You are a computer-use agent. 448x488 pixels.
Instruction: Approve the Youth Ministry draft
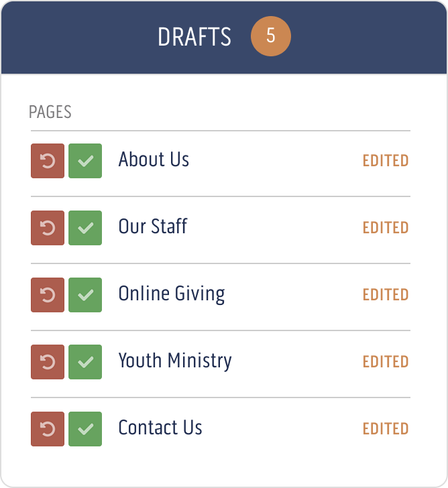(85, 362)
